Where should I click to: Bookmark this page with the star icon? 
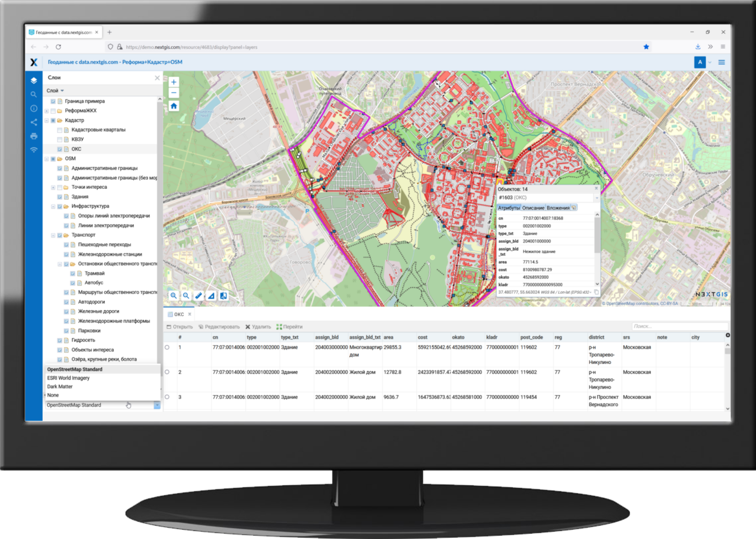click(646, 47)
